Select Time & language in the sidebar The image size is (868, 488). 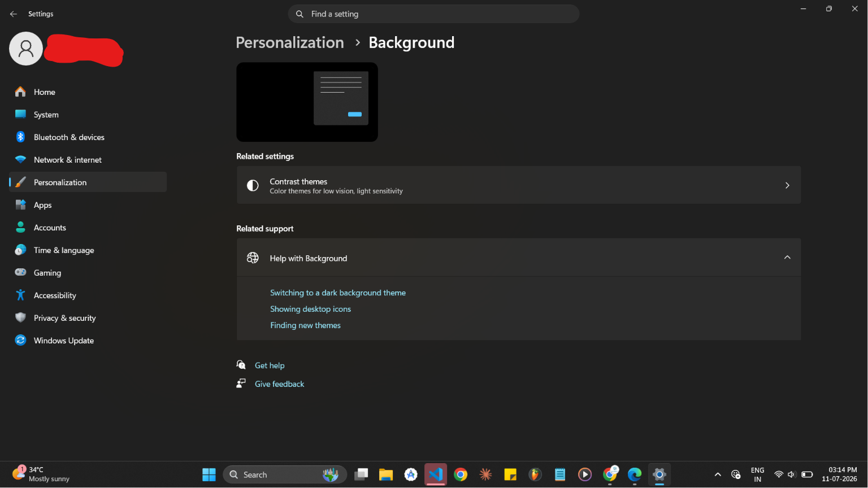tap(88, 250)
